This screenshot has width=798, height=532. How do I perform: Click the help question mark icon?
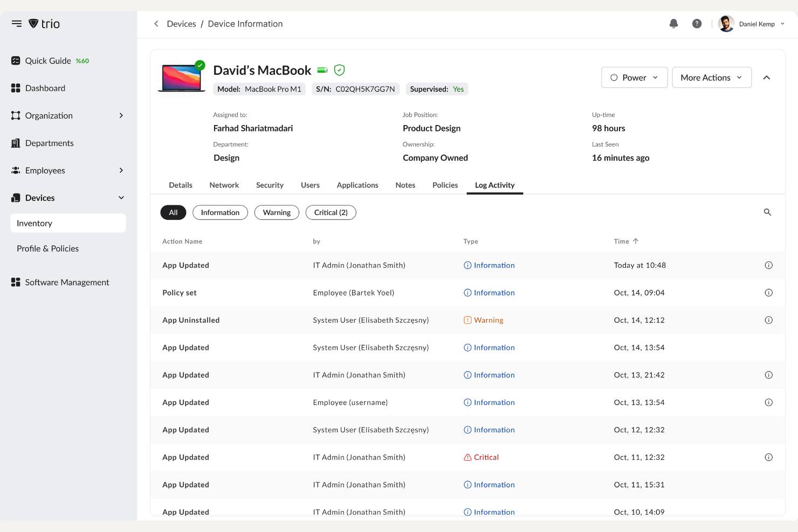[x=697, y=23]
